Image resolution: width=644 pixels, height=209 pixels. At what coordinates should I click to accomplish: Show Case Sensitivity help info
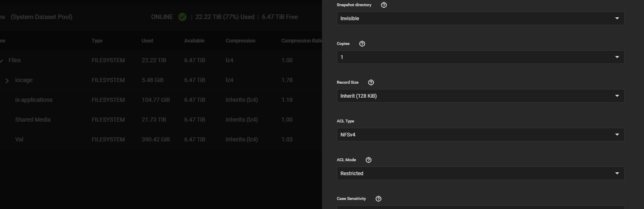click(x=379, y=199)
